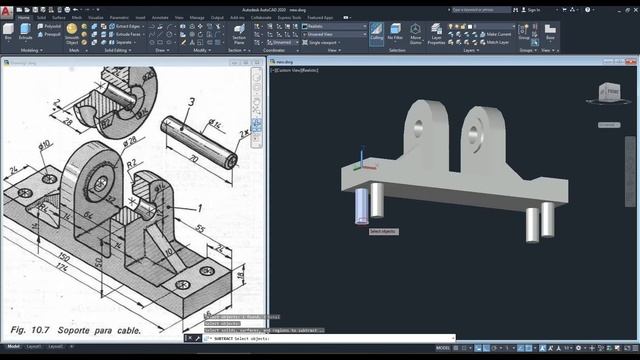
Task: Expand the Groups panel dropdown
Action: click(528, 50)
